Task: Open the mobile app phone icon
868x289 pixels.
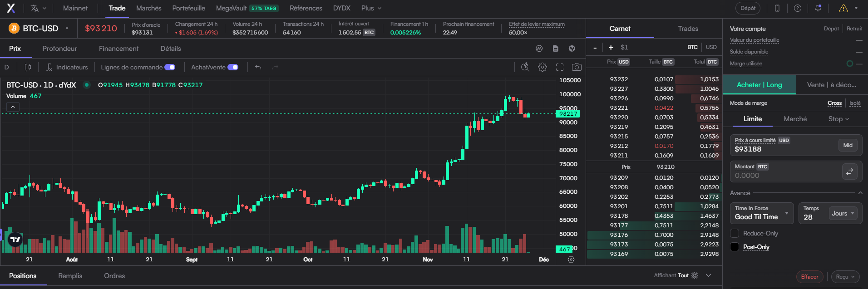Action: tap(777, 8)
